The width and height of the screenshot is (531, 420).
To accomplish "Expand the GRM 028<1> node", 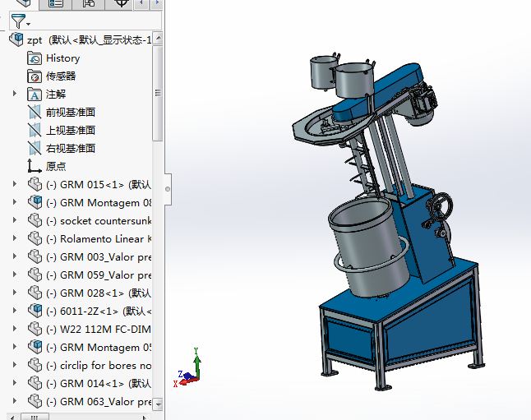I will click(x=15, y=293).
